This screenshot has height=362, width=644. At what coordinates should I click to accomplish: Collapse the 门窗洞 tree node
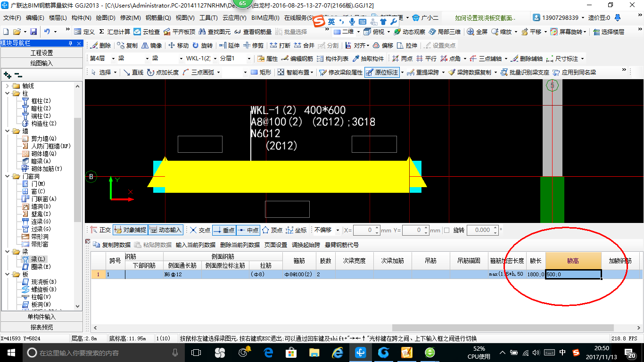click(x=8, y=176)
